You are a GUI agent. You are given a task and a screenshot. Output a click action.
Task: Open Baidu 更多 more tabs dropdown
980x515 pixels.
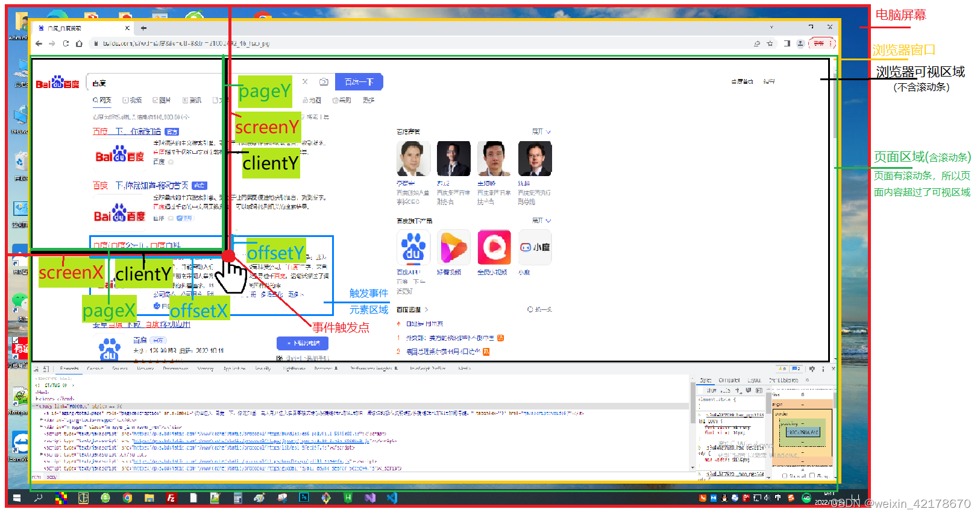[x=369, y=100]
